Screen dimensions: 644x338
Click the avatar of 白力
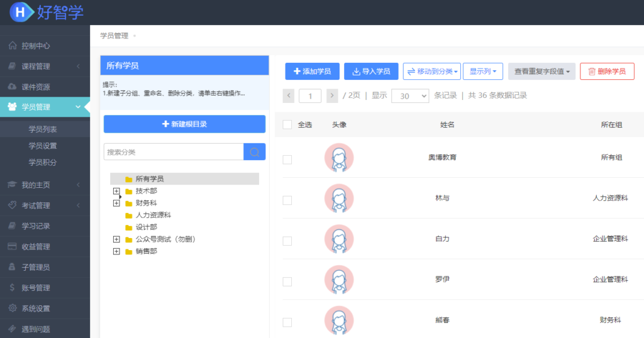tap(339, 239)
